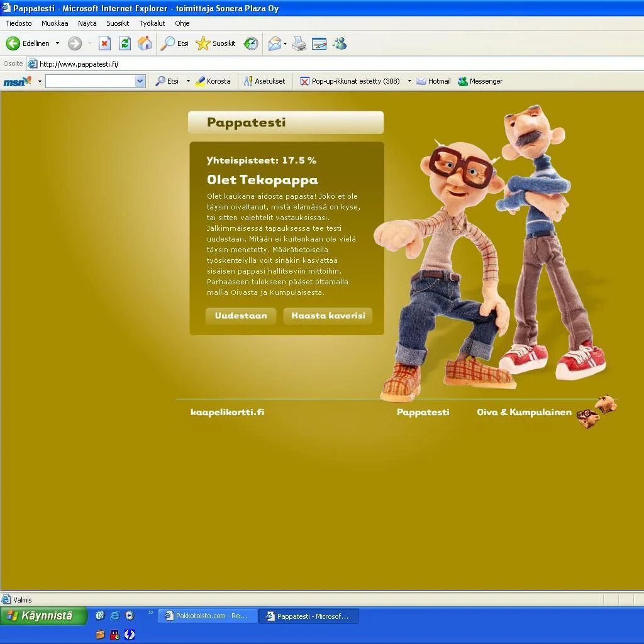Click the Osoite address bar field
644x644 pixels.
pos(314,64)
